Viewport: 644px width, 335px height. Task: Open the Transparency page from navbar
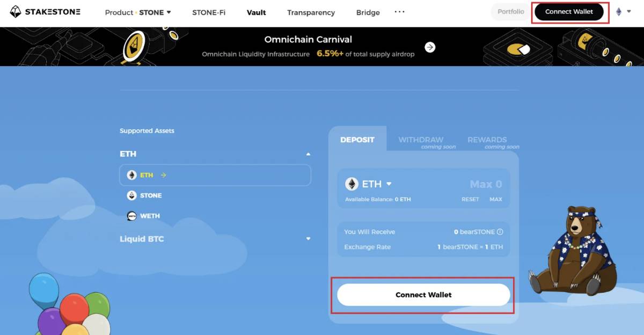click(311, 12)
